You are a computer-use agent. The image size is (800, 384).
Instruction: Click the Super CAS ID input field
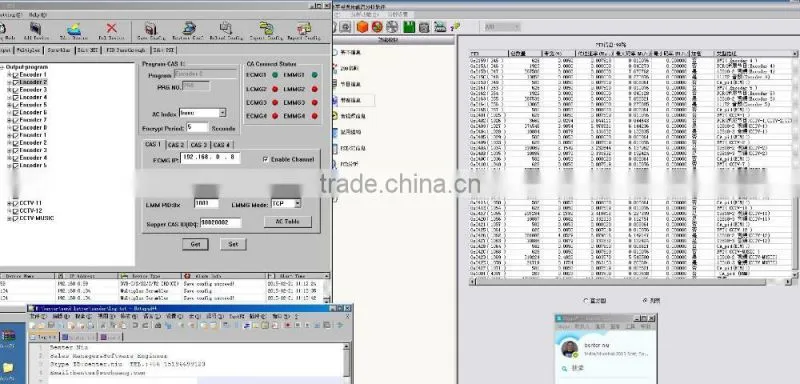[x=220, y=222]
